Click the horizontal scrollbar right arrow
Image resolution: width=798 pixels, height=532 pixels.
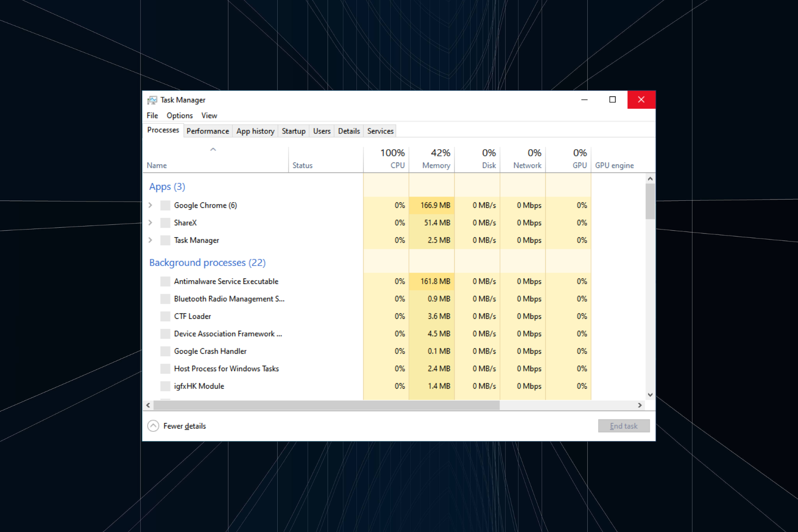point(640,405)
